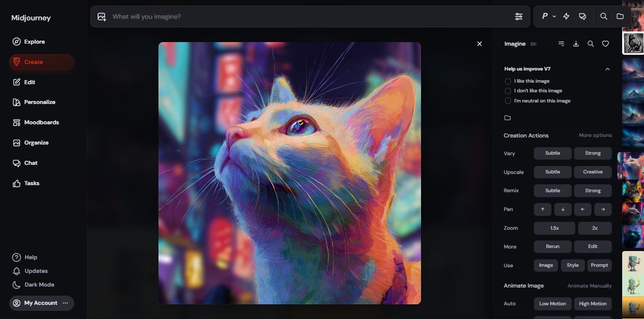This screenshot has width=644, height=319.
Task: Click the Rerun button
Action: point(553,246)
